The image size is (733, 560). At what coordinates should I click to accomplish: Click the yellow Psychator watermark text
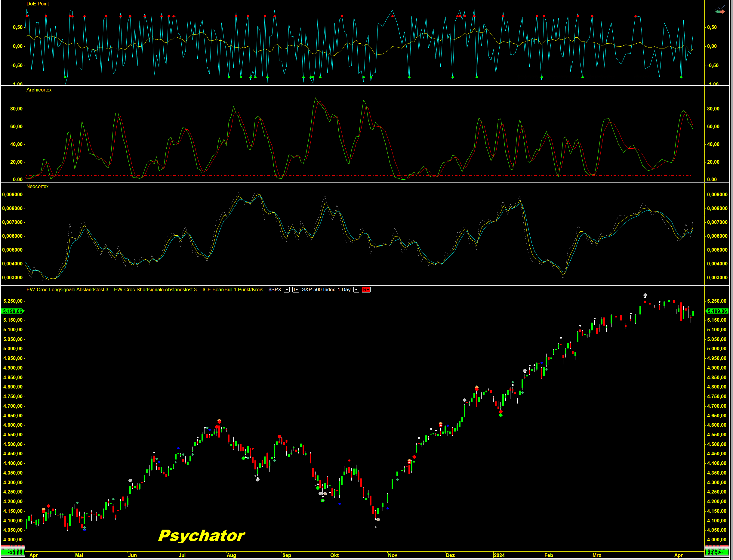pyautogui.click(x=202, y=536)
